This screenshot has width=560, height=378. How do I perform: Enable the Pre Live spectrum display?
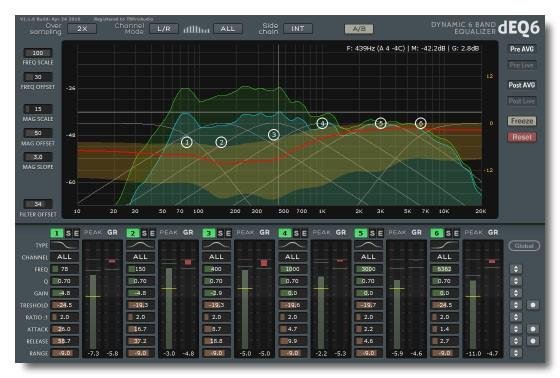click(x=522, y=65)
